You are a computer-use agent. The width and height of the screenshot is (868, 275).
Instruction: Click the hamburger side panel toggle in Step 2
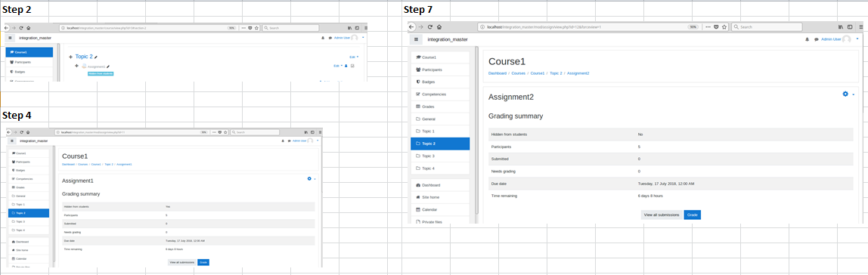(11, 39)
